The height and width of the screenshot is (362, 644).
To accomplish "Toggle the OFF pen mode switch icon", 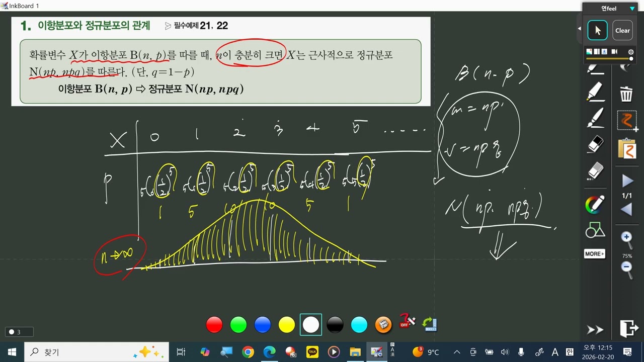I will point(407,321).
